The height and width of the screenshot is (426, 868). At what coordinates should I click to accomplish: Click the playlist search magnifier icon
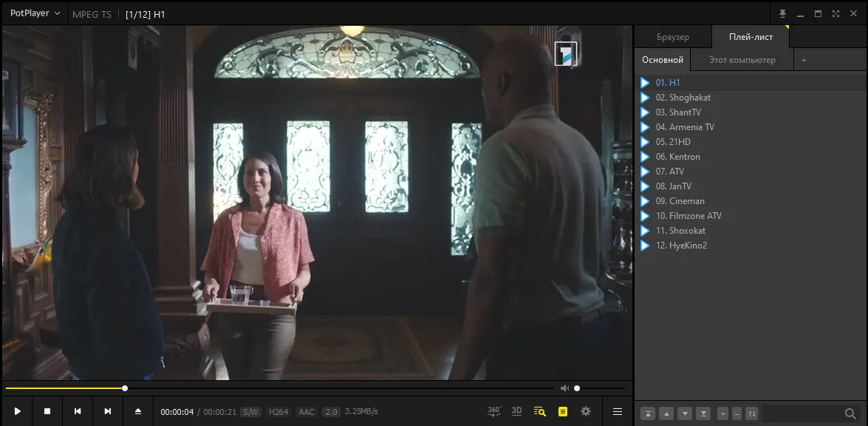tap(850, 413)
